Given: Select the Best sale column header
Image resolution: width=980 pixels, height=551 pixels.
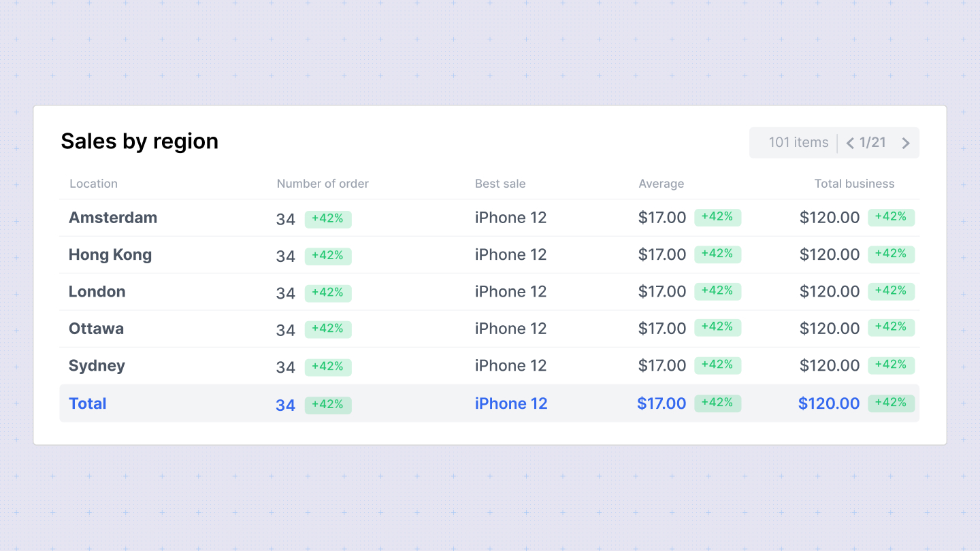Looking at the screenshot, I should pyautogui.click(x=500, y=184).
